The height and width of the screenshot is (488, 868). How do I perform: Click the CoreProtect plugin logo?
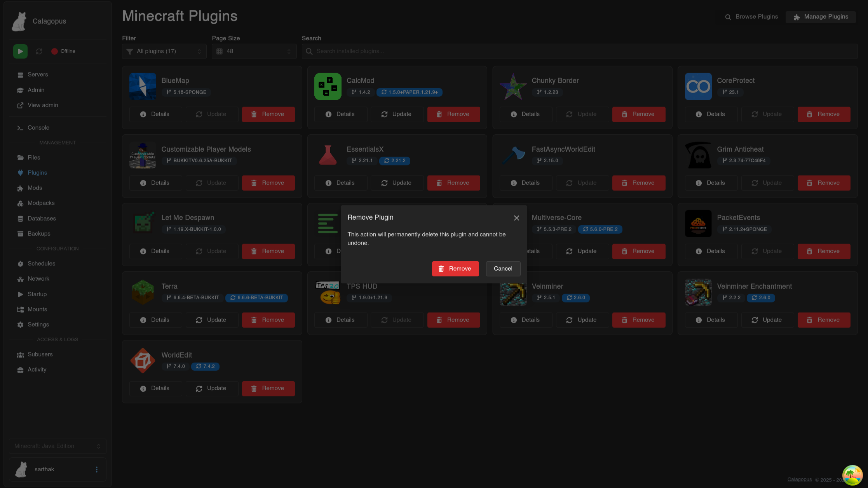point(698,87)
